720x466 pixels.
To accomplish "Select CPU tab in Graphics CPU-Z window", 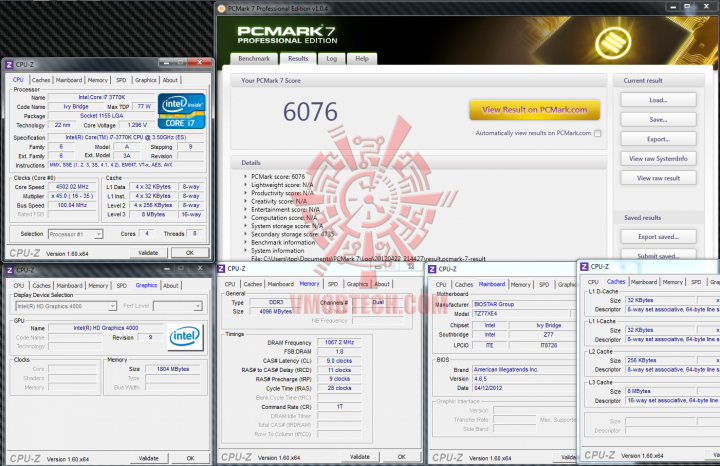I will click(x=19, y=286).
